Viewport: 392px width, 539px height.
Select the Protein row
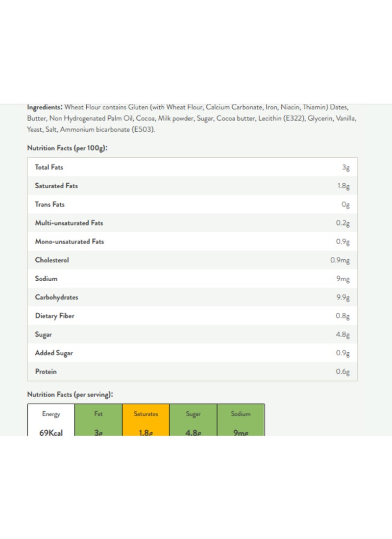(x=193, y=371)
